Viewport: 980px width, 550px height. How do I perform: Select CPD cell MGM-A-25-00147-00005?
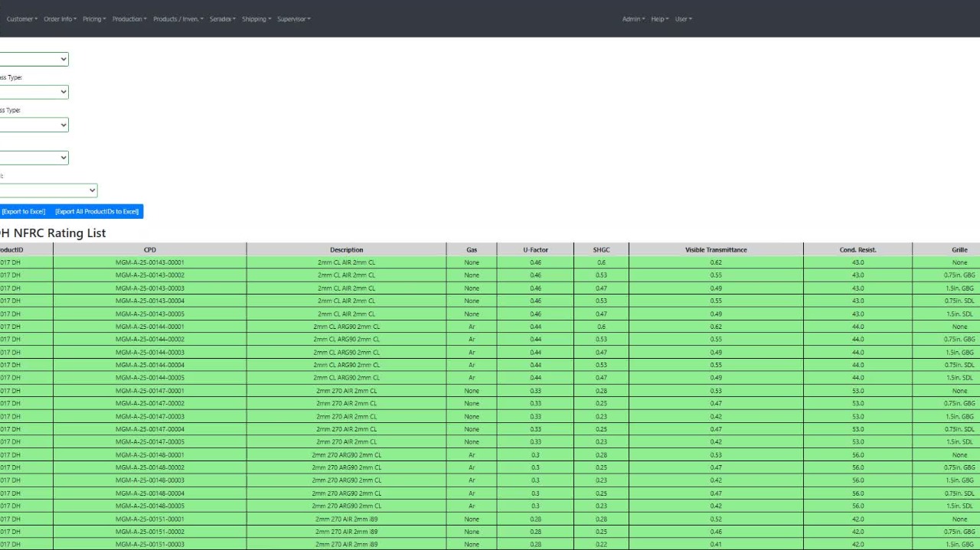tap(150, 442)
